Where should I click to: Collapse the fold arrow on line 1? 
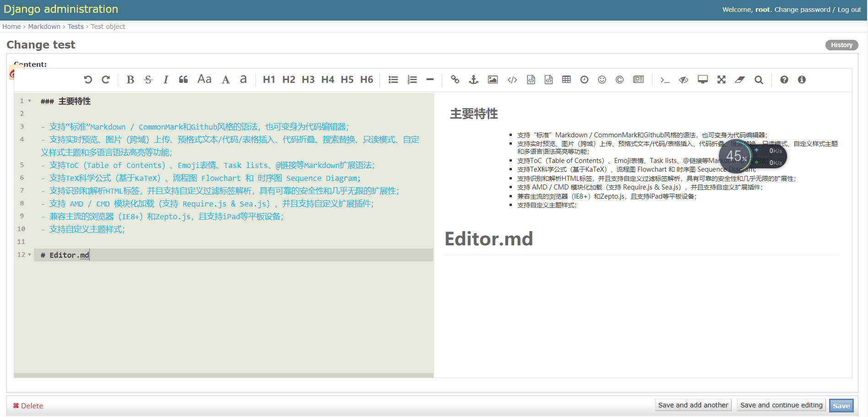(30, 101)
